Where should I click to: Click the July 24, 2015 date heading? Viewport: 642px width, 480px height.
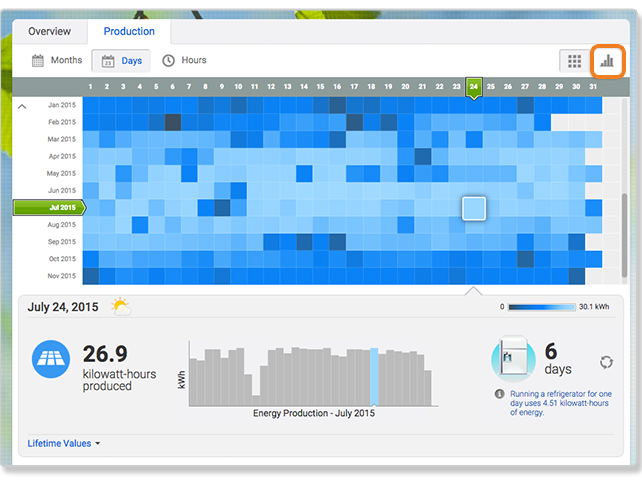63,307
